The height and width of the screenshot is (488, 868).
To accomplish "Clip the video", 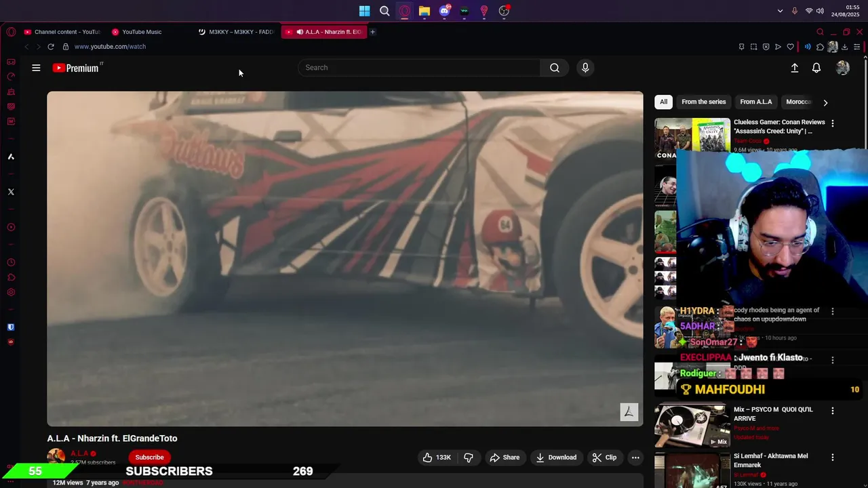I will point(604,457).
